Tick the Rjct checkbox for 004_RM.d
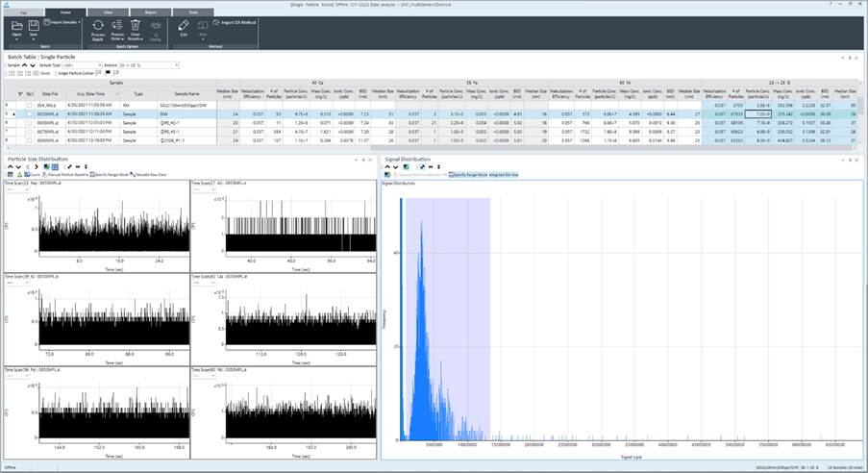Image resolution: width=868 pixels, height=473 pixels. pos(30,105)
